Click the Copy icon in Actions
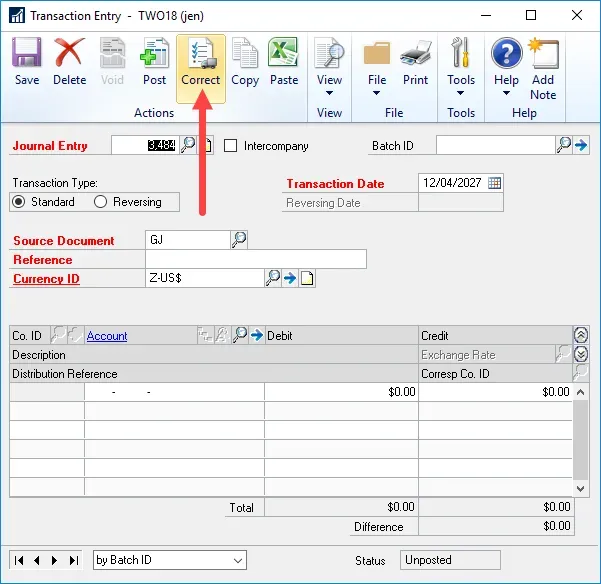The image size is (601, 584). pyautogui.click(x=244, y=62)
